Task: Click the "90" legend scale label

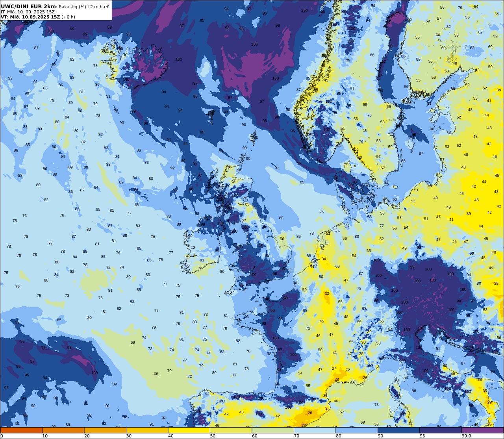Action: (380, 436)
